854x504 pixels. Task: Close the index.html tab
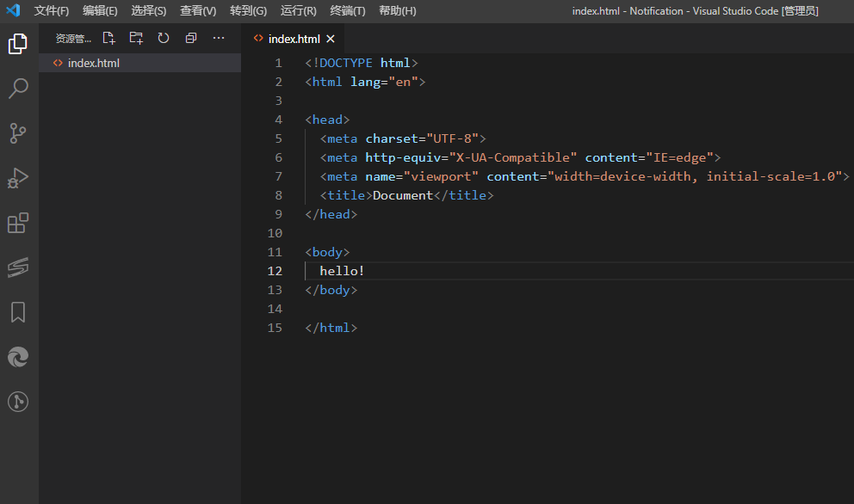click(x=331, y=38)
